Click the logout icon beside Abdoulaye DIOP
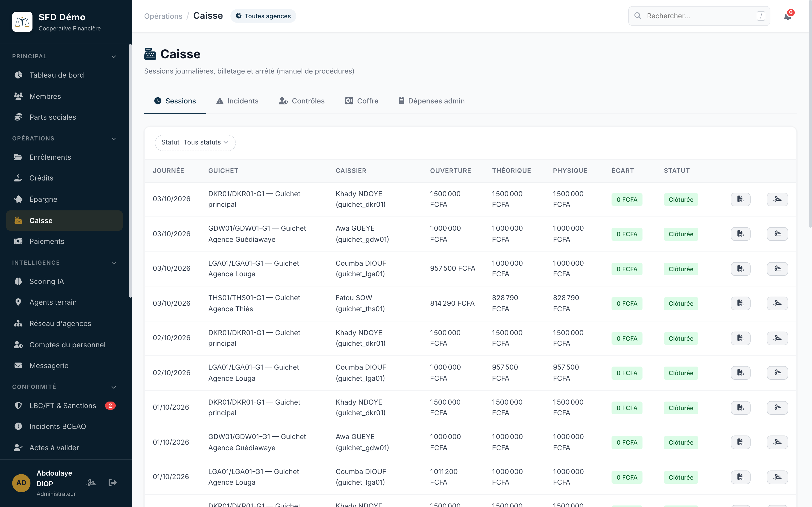Image resolution: width=812 pixels, height=507 pixels. [x=112, y=482]
